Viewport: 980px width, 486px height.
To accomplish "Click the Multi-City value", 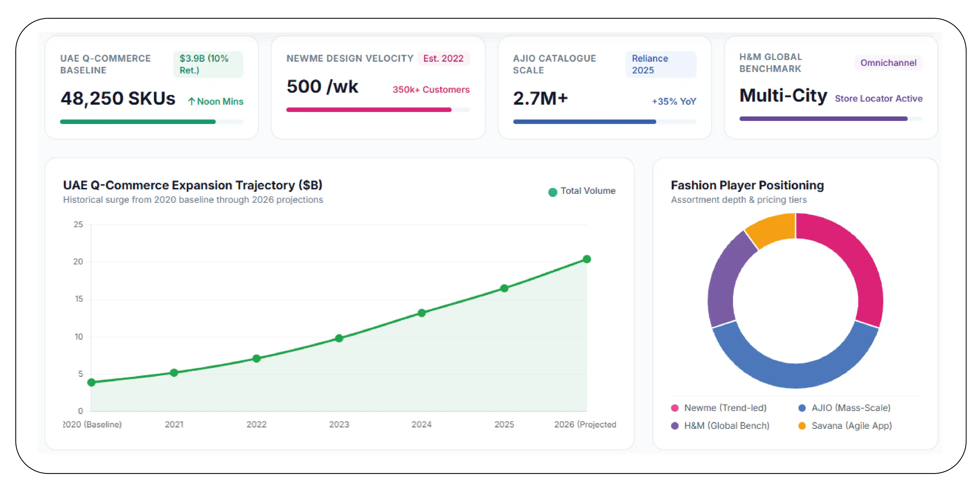I will click(x=783, y=95).
